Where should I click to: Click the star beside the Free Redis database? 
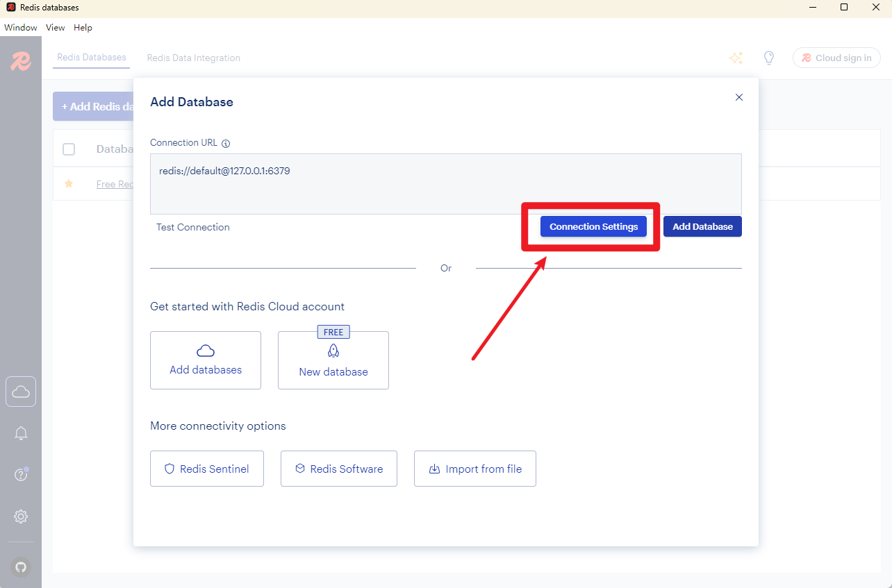coord(69,184)
